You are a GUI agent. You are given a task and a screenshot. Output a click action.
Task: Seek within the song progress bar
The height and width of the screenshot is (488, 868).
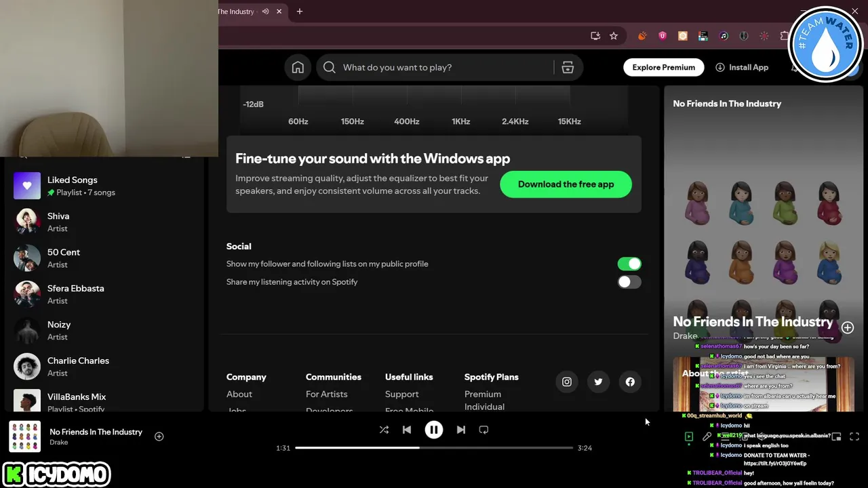434,447
